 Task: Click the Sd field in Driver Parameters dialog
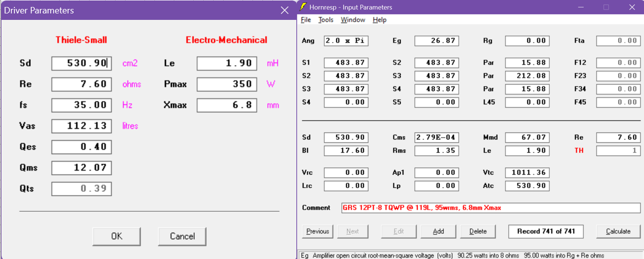[x=82, y=63]
